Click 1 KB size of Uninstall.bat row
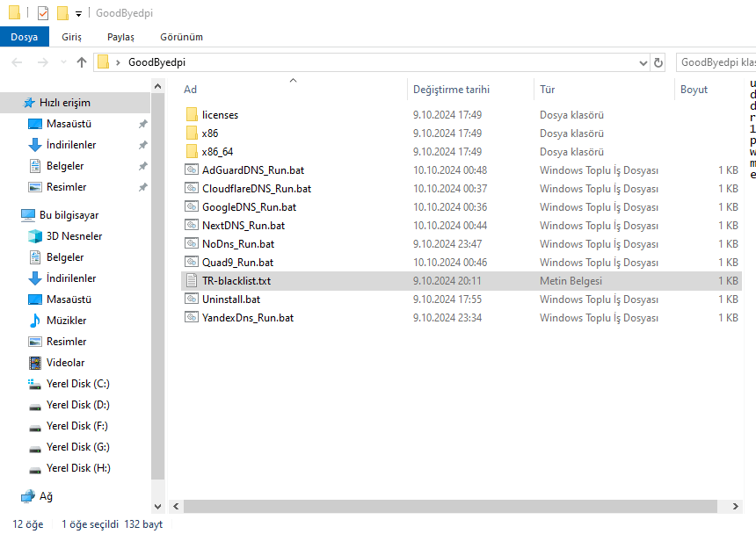The height and width of the screenshot is (534, 756). (728, 299)
